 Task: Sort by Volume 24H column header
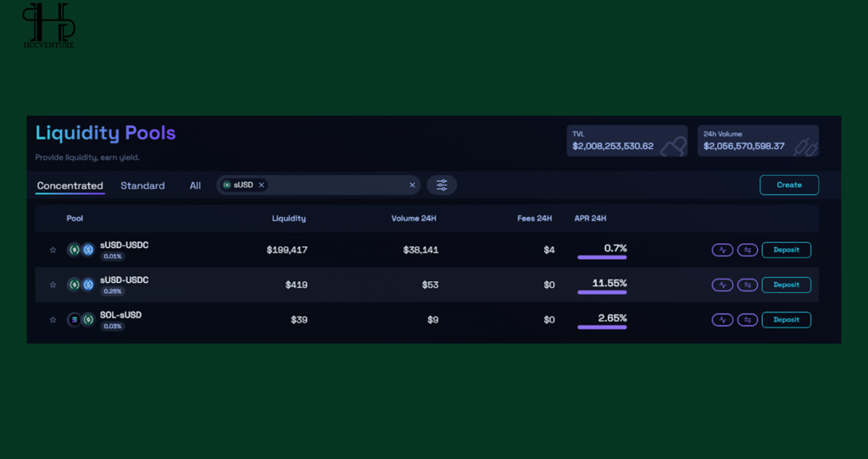click(x=414, y=218)
